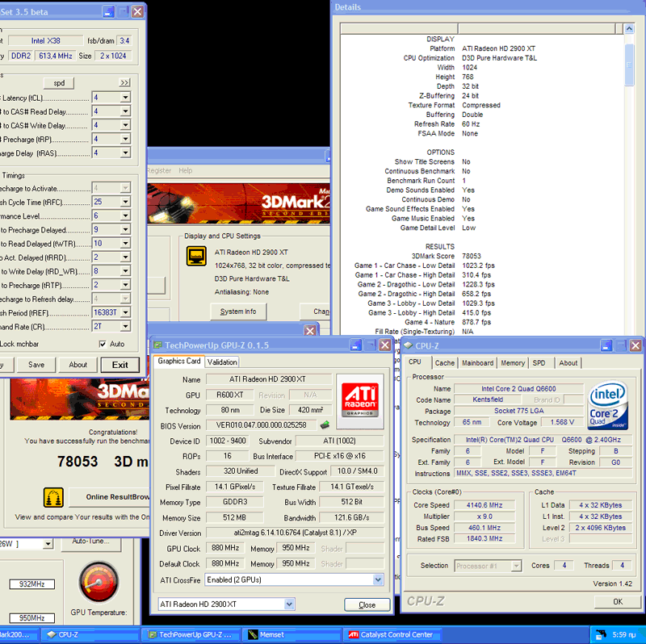Screen dimensions: 646x644
Task: Open the Refresh Cycle Time (tRFC) dropdown
Action: [x=125, y=202]
